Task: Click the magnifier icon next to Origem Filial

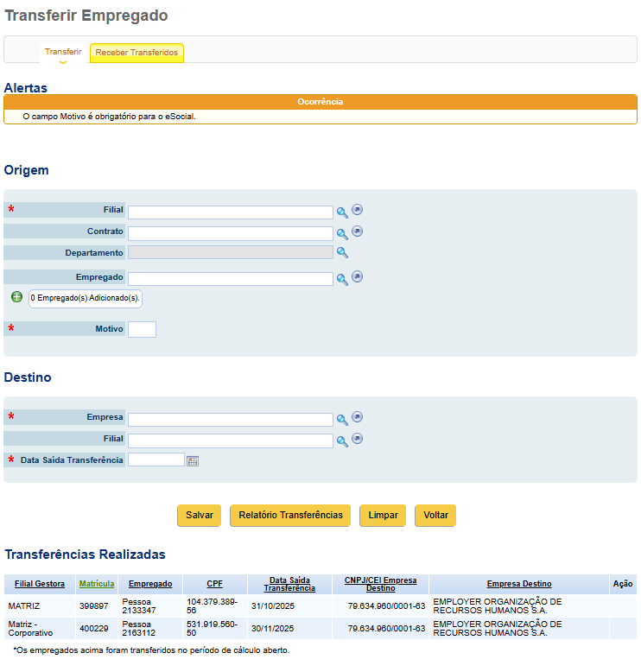Action: tap(342, 212)
